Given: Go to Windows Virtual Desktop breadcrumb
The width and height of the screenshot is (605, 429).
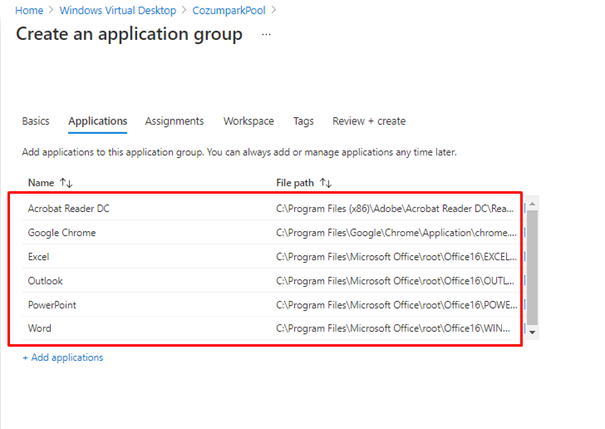Looking at the screenshot, I should [x=118, y=10].
